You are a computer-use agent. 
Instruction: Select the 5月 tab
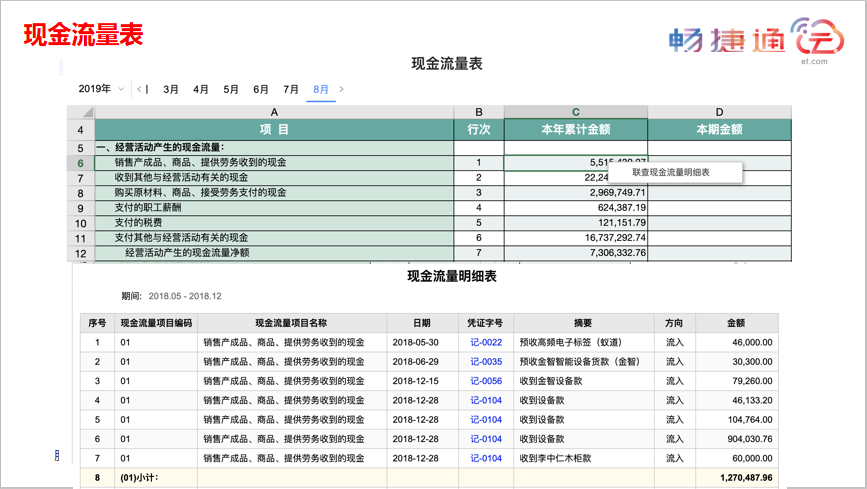point(231,89)
